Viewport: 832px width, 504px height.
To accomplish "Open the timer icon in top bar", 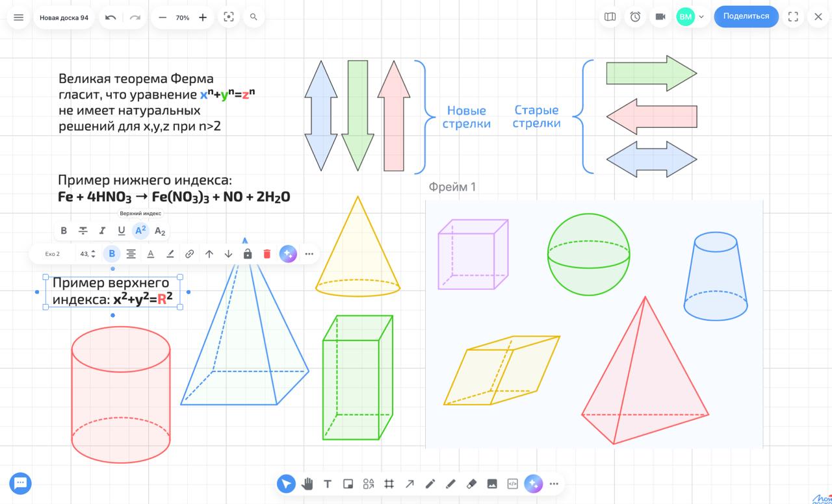I will click(635, 17).
